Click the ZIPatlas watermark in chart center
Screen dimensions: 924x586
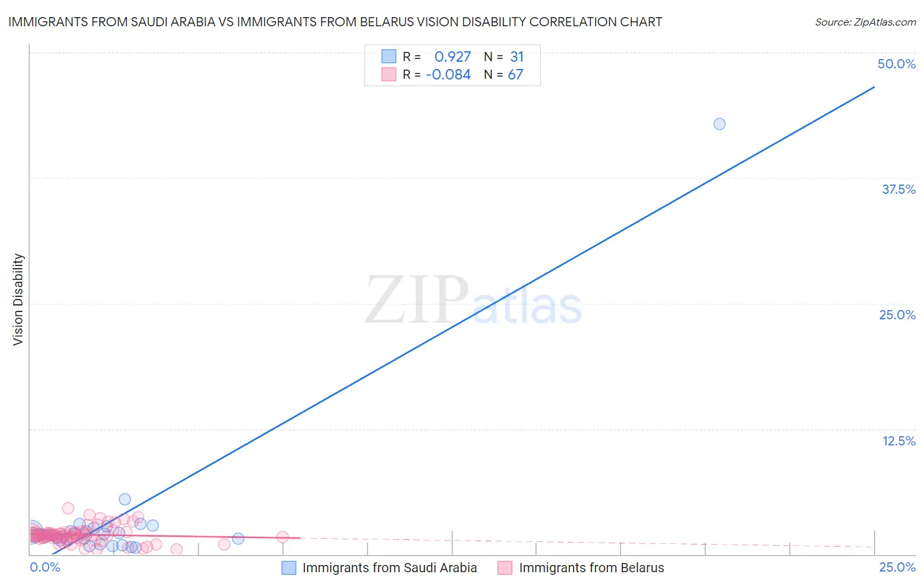[473, 301]
